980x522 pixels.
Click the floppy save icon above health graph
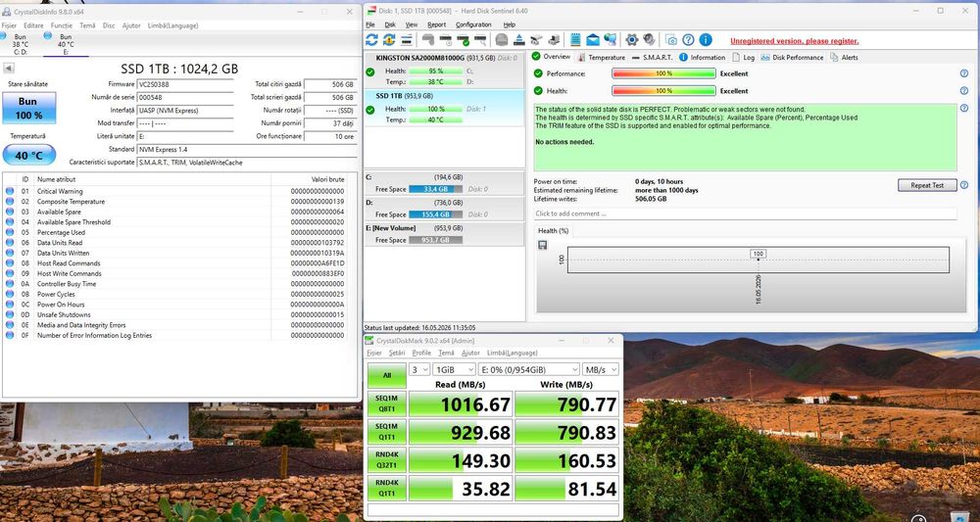[543, 245]
